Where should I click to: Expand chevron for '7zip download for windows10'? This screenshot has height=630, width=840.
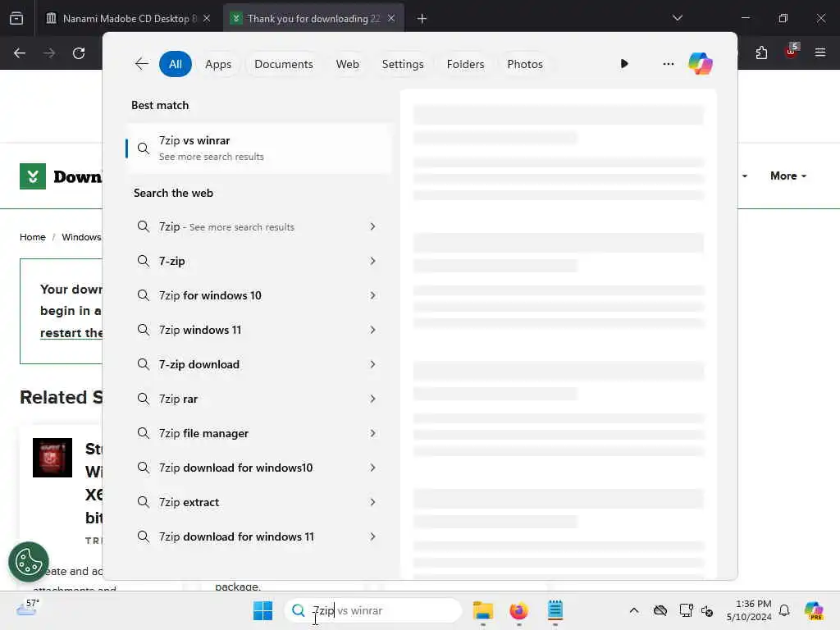coord(373,468)
